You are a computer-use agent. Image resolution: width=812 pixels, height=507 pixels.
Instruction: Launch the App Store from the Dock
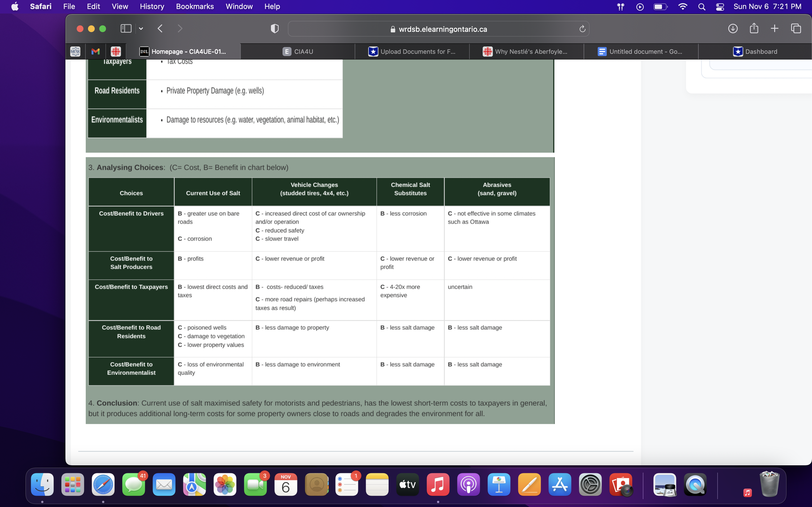tap(559, 484)
